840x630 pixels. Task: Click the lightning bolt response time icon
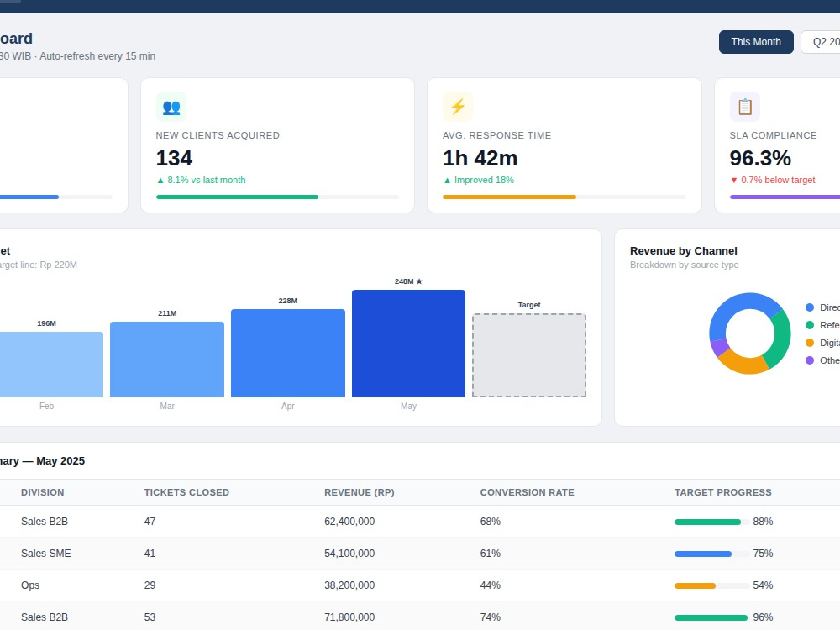pyautogui.click(x=458, y=107)
